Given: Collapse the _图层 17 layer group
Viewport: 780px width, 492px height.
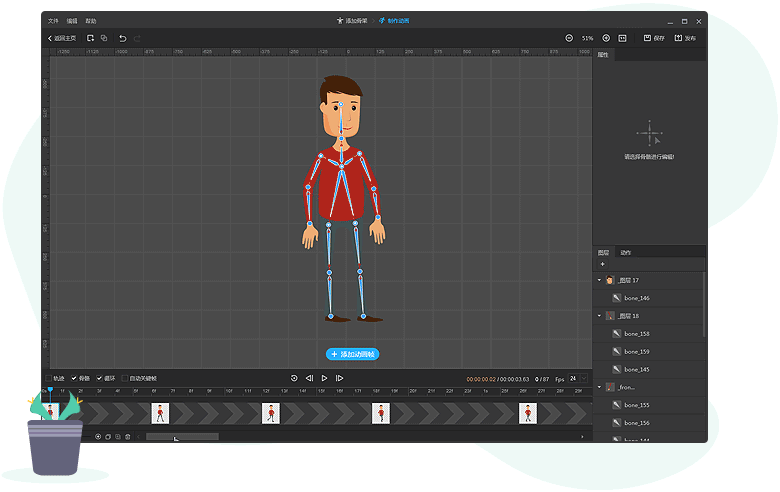Looking at the screenshot, I should click(600, 280).
